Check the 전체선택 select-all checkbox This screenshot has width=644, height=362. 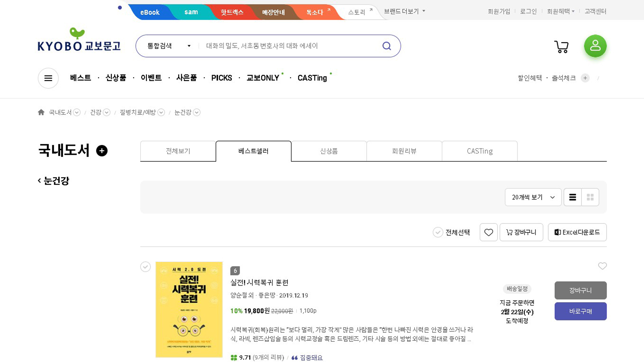click(x=438, y=232)
